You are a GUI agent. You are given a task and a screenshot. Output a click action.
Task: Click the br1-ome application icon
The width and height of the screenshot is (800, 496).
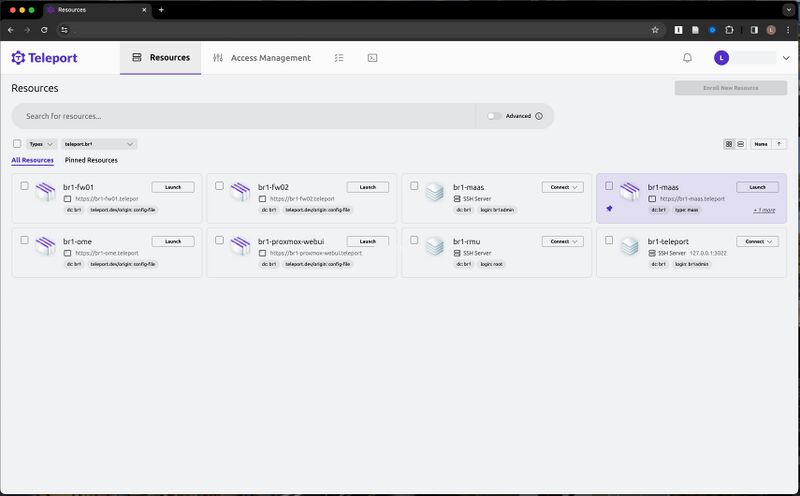click(45, 246)
